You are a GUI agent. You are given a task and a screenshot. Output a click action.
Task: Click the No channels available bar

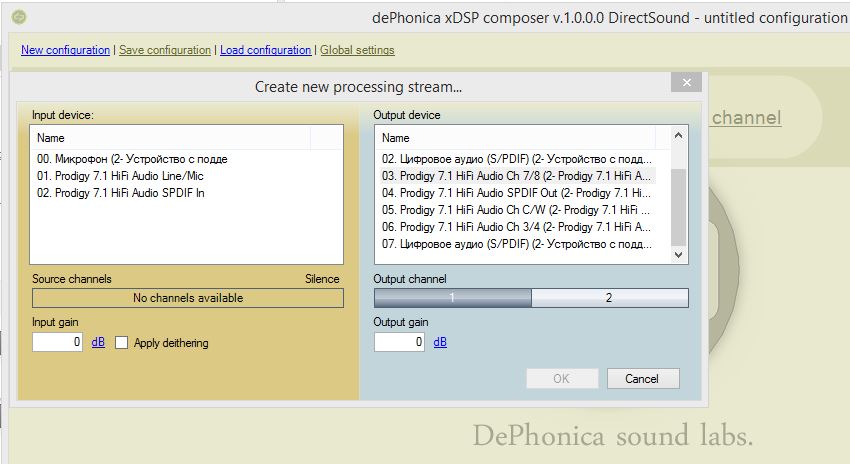pos(188,298)
